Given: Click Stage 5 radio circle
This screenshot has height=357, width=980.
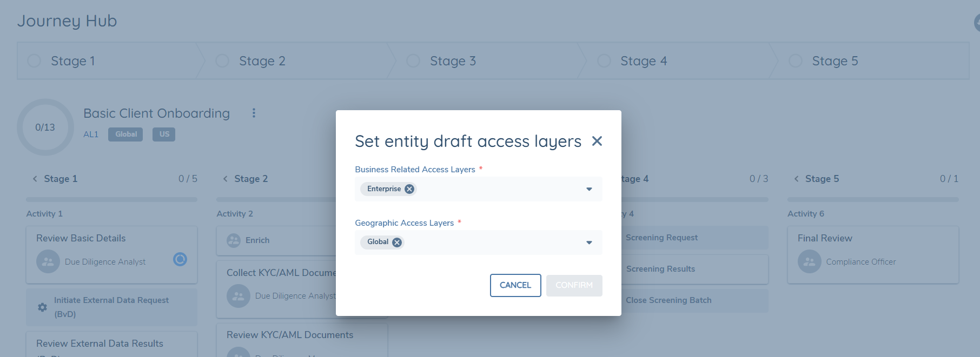Looking at the screenshot, I should tap(796, 60).
